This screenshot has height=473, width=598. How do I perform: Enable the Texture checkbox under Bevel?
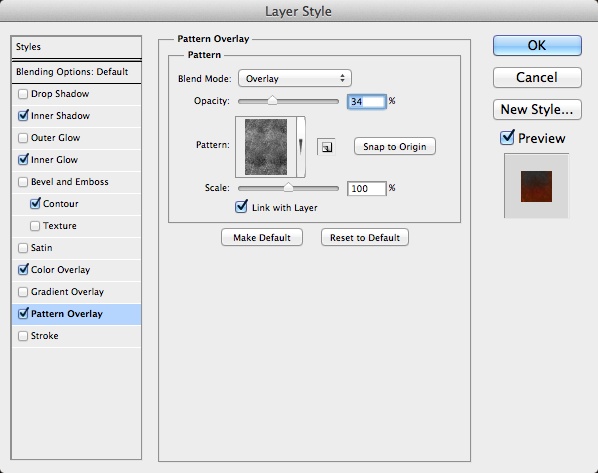pyautogui.click(x=35, y=226)
